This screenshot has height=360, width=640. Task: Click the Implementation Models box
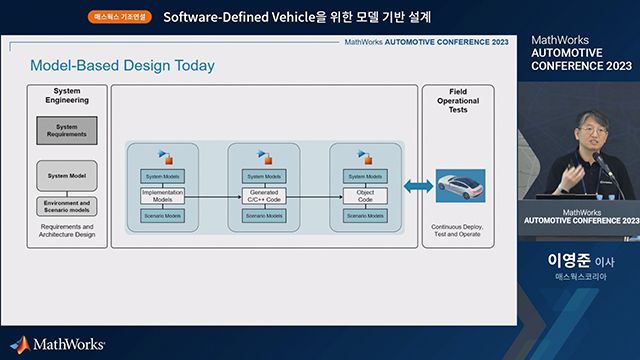tap(162, 196)
